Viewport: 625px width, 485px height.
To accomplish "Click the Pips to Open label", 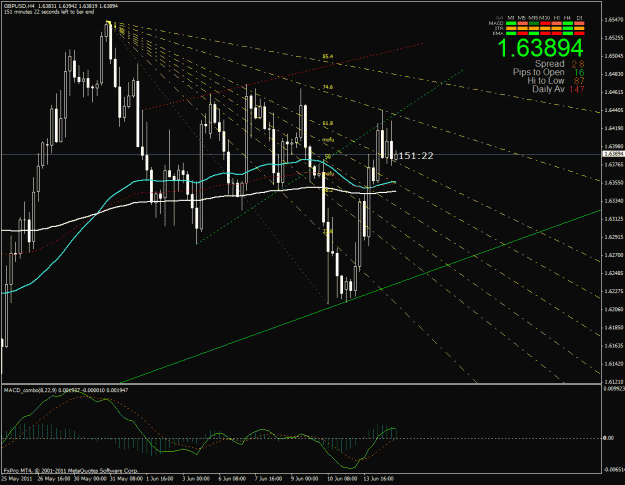I will click(538, 72).
